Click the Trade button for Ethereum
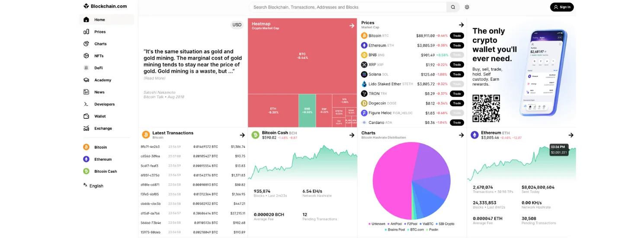 tap(457, 45)
